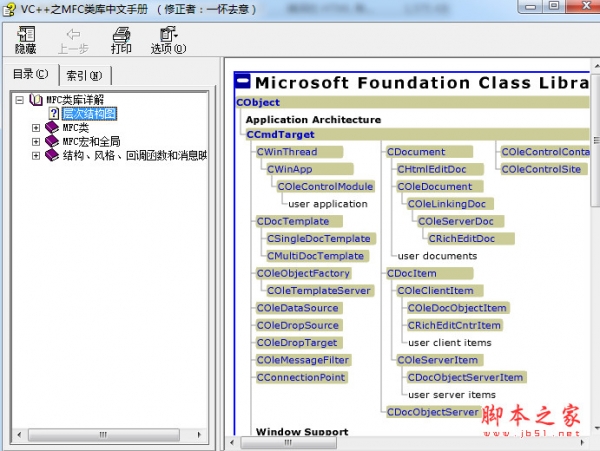
Task: Click the topic pane horizontal scrollbar thumb
Action: pyautogui.click(x=289, y=443)
